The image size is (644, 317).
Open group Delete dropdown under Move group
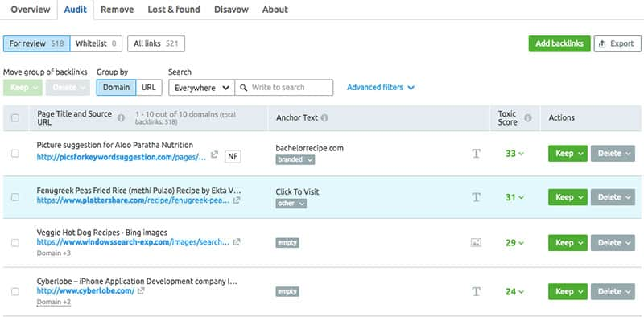(68, 88)
